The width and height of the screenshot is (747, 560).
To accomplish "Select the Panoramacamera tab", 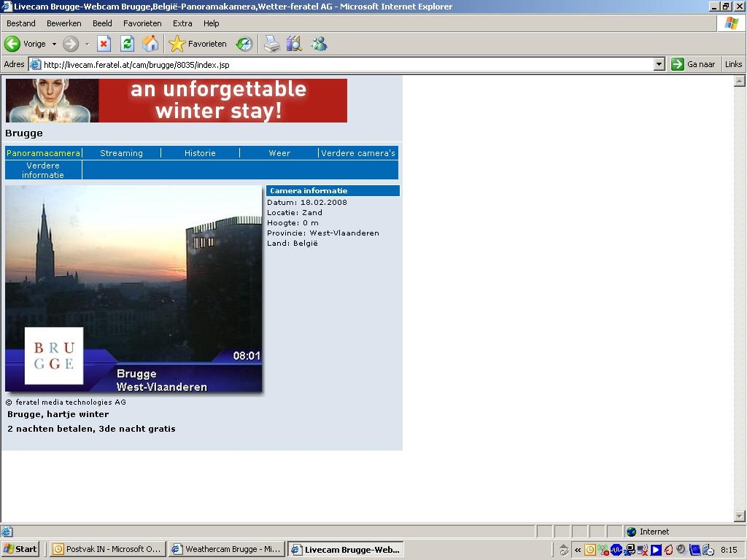I will (43, 153).
